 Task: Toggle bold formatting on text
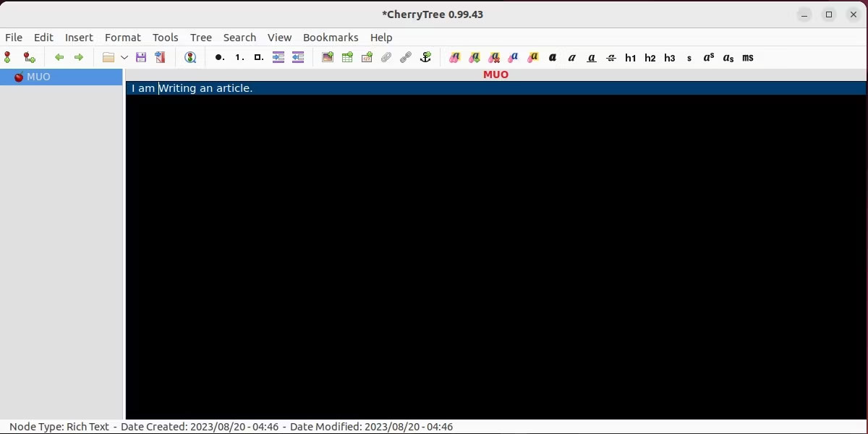click(552, 57)
